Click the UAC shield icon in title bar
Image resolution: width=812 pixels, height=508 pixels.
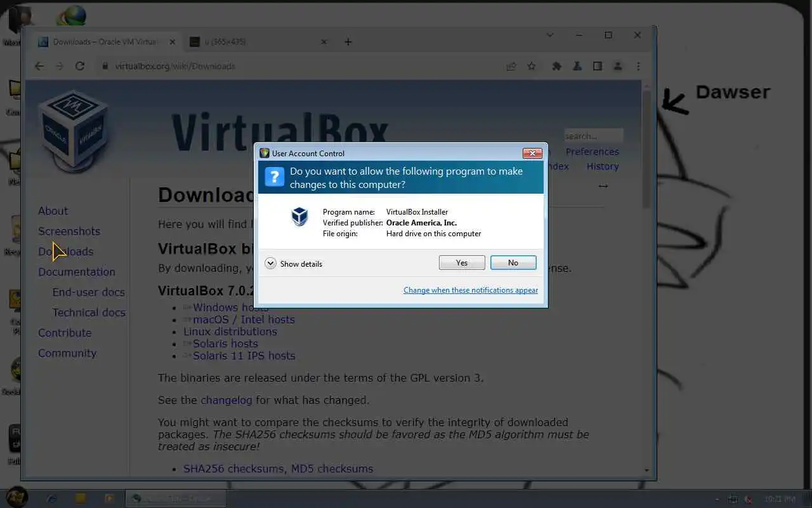[x=265, y=153]
